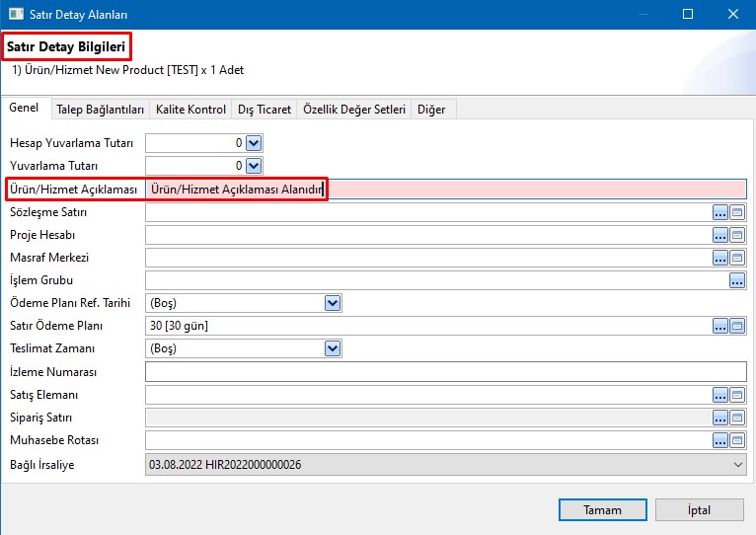Click ellipsis lookup button for Sözleşme Satırı
Viewport: 756px width, 535px height.
click(x=720, y=212)
